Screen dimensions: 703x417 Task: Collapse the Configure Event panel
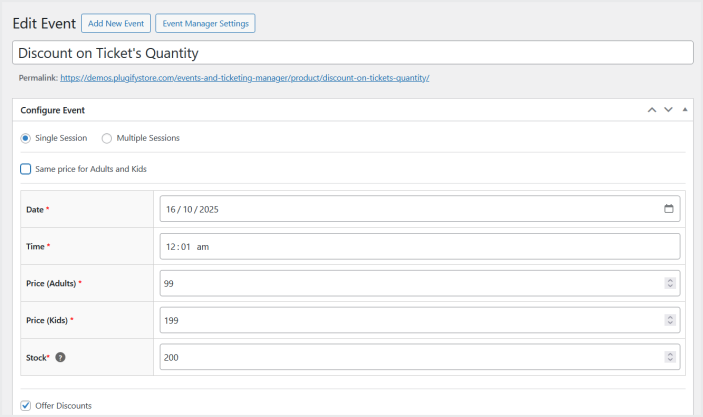click(x=685, y=109)
